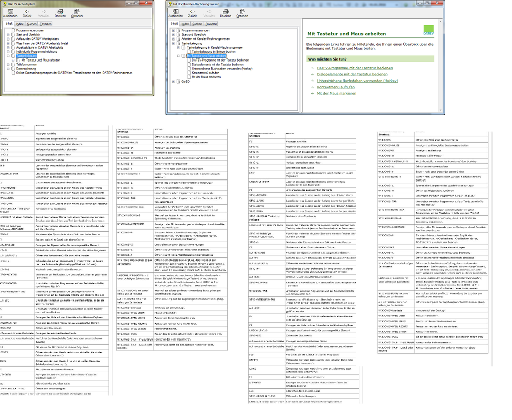Expand the 'Datensicherung' node
Image resolution: width=512 pixels, height=420 pixels.
coord(8,69)
